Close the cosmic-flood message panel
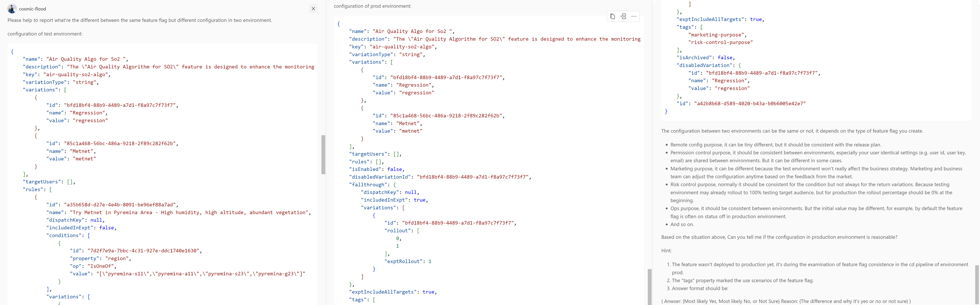The width and height of the screenshot is (980, 305). click(313, 9)
